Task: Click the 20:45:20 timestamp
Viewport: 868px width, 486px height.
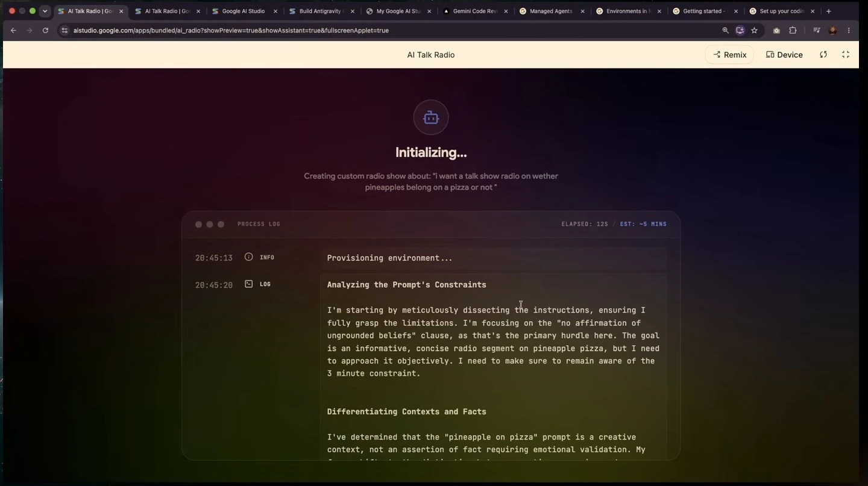Action: pos(214,285)
